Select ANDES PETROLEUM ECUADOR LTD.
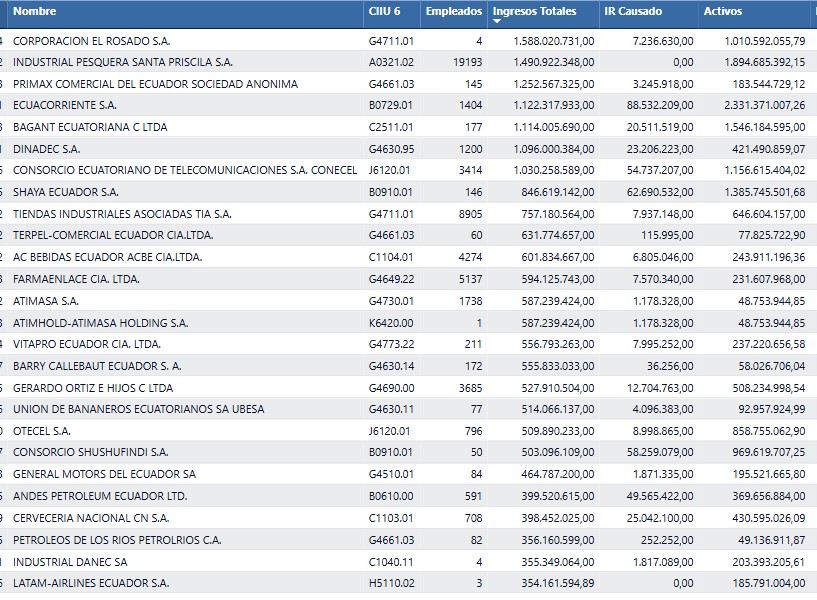817x600 pixels. (100, 496)
